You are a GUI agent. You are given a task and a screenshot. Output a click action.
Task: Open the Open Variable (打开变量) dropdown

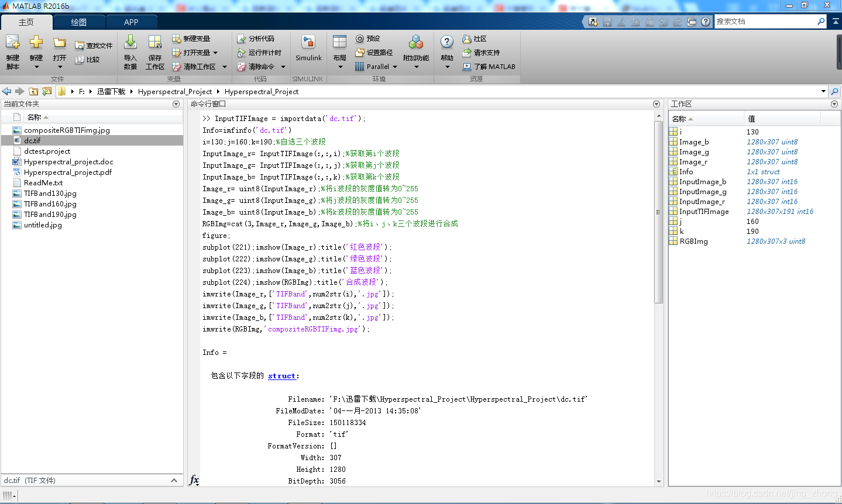[215, 53]
